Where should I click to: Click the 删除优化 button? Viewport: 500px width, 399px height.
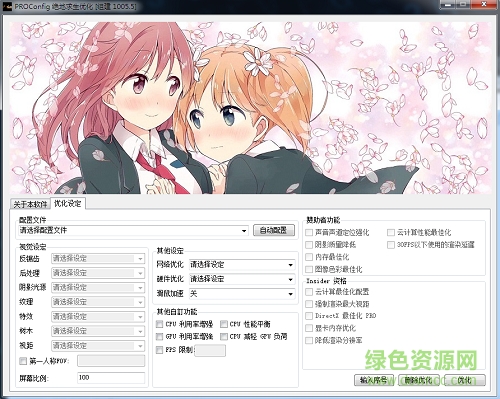(x=419, y=380)
